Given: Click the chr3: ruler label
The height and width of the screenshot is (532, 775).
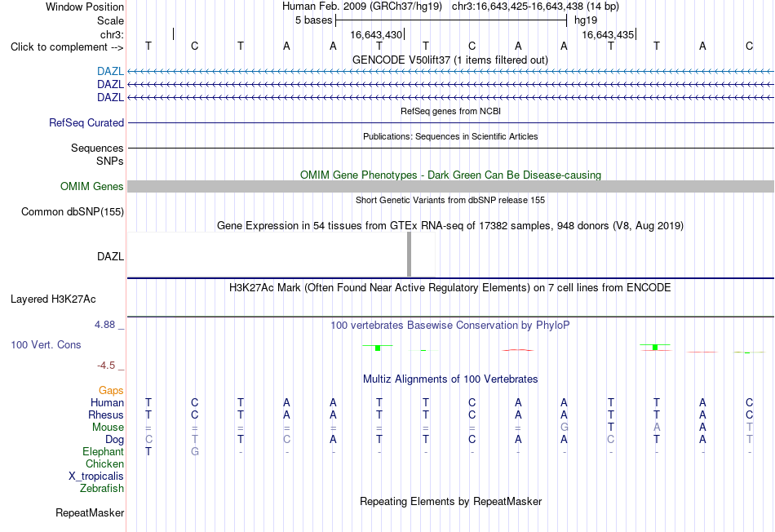Looking at the screenshot, I should tap(113, 34).
